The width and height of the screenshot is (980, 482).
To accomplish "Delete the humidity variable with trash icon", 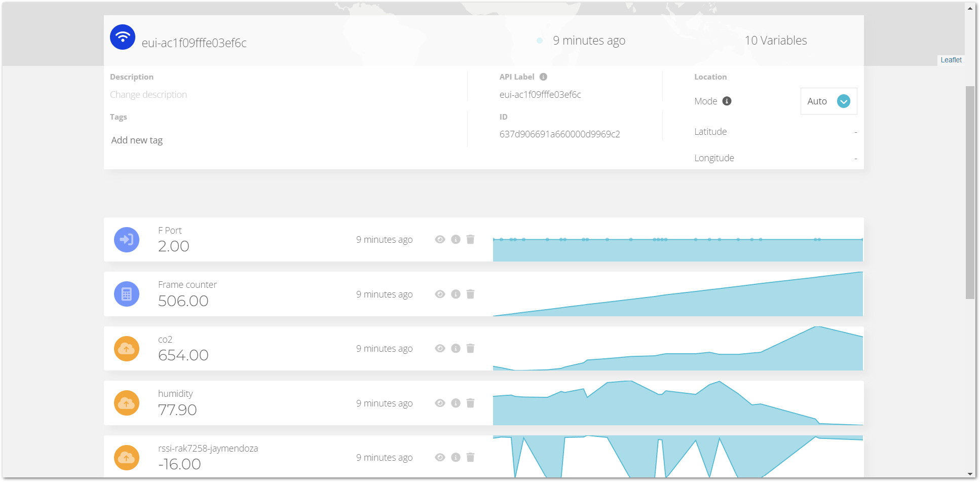I will (x=470, y=403).
